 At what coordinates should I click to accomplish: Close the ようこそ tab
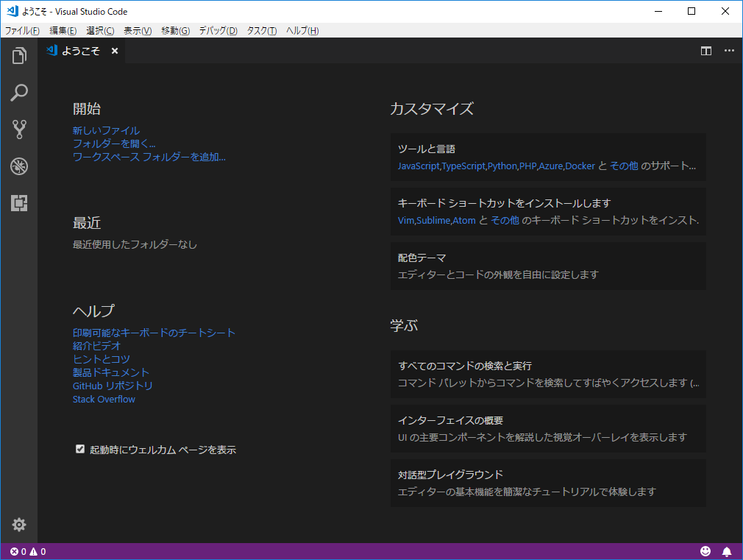pyautogui.click(x=114, y=51)
